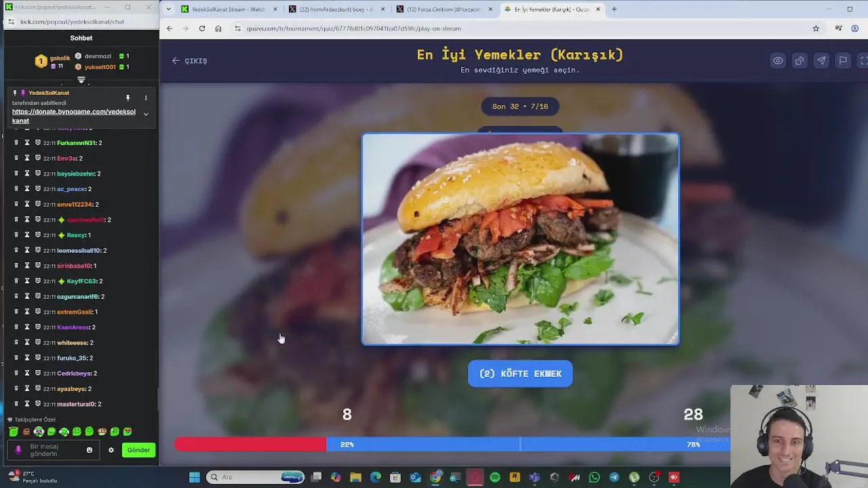Launch Rockstar Games Launcher from taskbar
The width and height of the screenshot is (868, 488).
pyautogui.click(x=515, y=477)
